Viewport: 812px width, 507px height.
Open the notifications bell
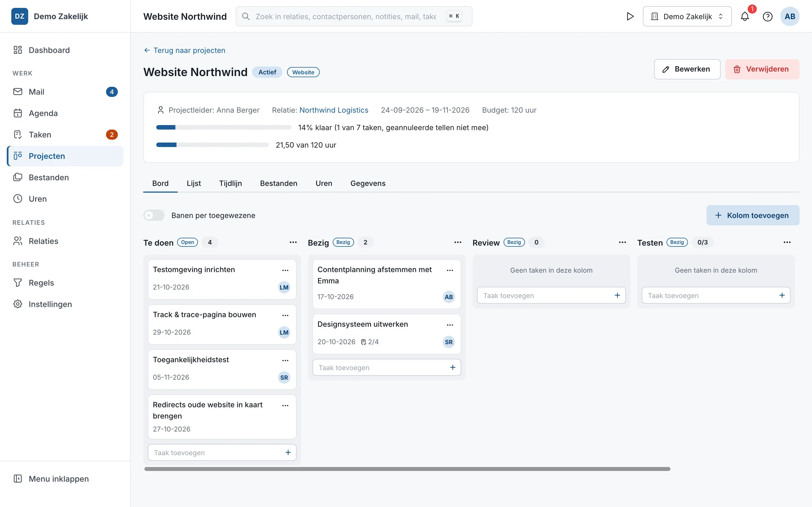pyautogui.click(x=745, y=16)
